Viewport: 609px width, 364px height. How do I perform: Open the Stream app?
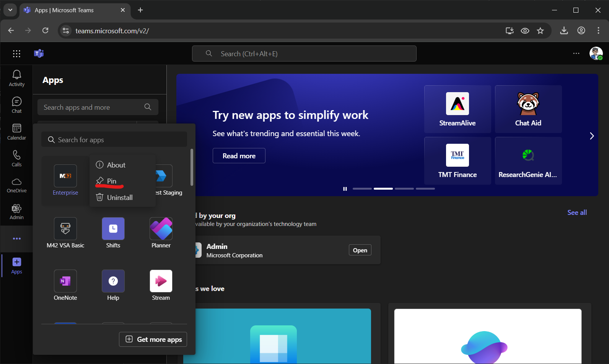[x=161, y=285]
